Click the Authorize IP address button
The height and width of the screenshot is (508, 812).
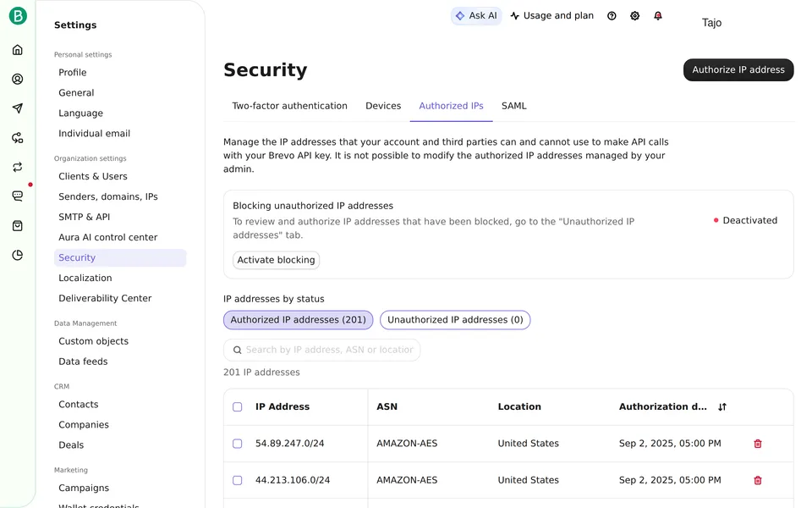click(x=738, y=69)
